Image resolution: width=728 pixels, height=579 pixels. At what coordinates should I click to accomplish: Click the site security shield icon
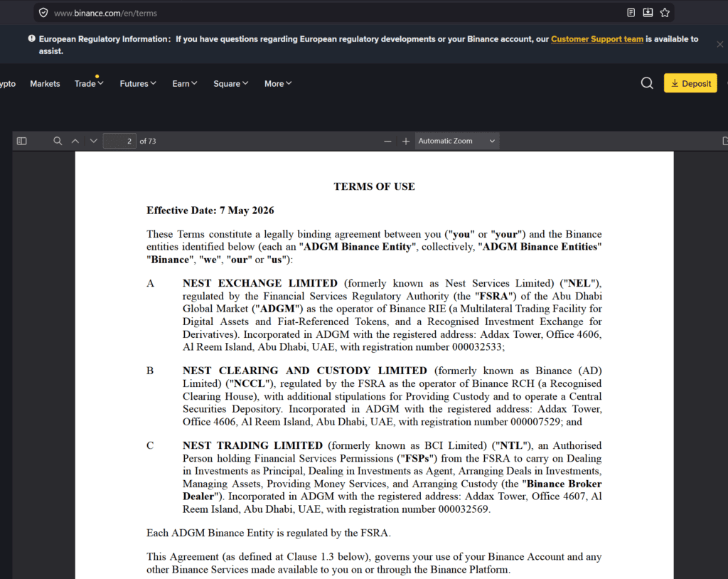click(43, 13)
